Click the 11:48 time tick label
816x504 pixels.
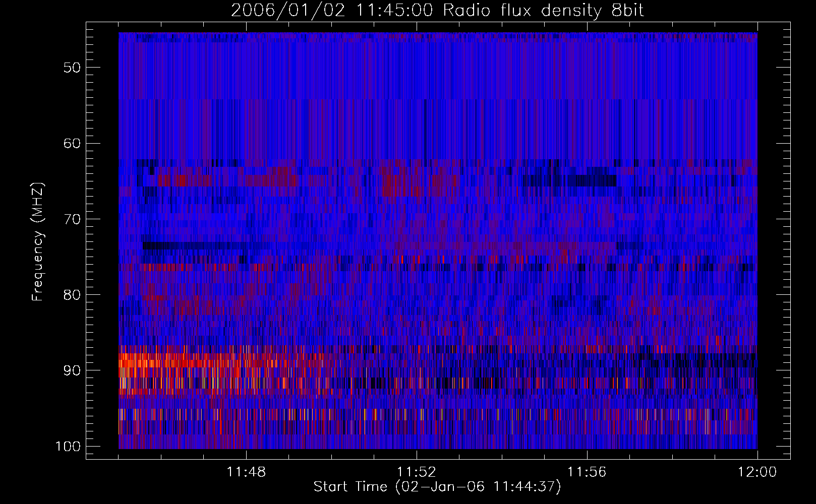[246, 472]
